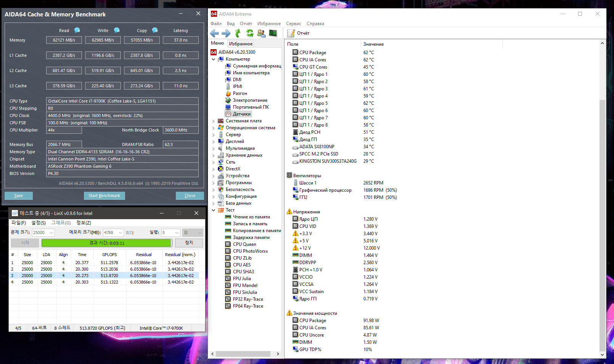The image size is (614, 364).
Task: Expand the Хранение данных node
Action: pyautogui.click(x=213, y=155)
